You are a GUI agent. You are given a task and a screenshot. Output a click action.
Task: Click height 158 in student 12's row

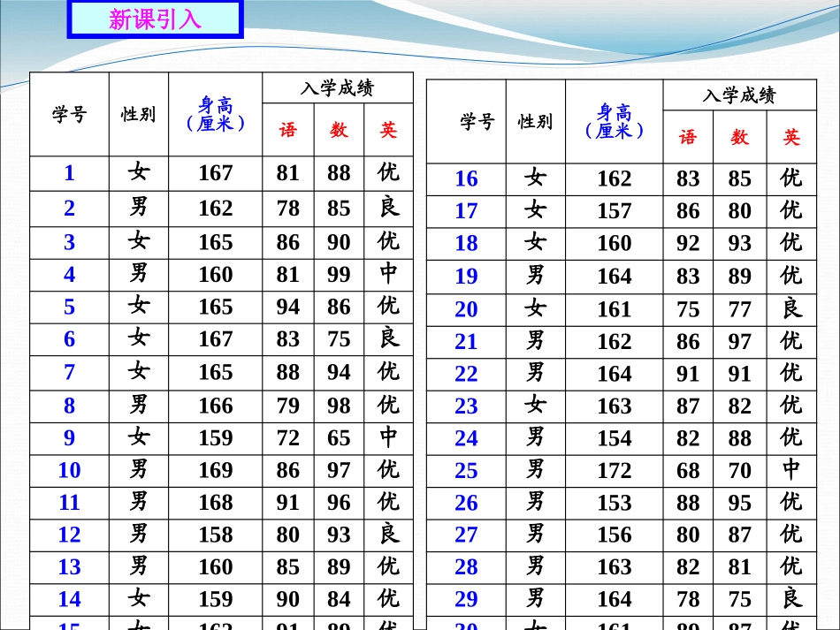tap(216, 535)
